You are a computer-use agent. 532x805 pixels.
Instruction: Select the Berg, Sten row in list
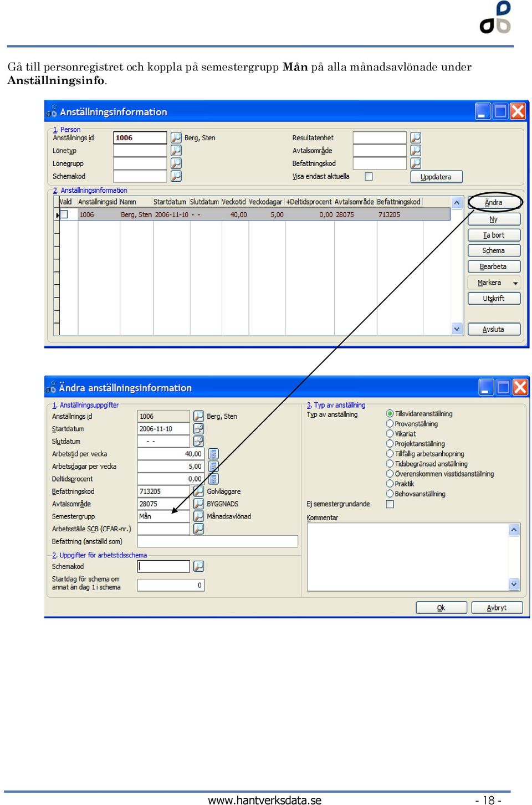coord(255,214)
